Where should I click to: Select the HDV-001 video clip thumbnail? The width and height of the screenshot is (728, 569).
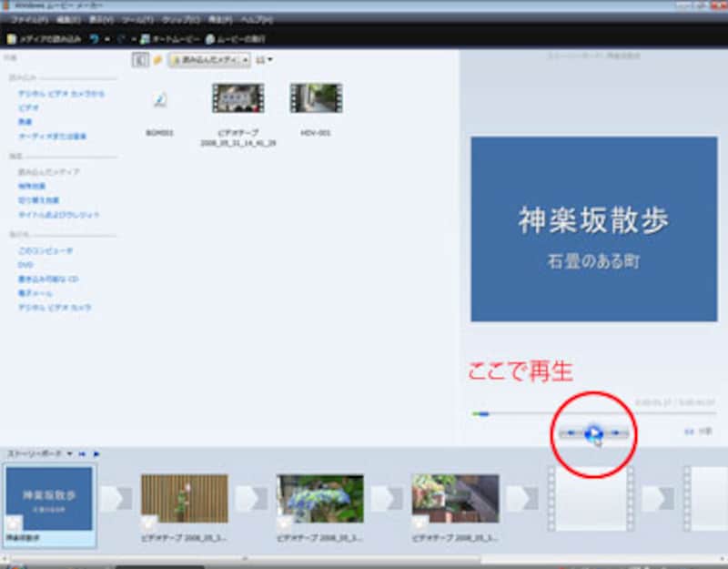pos(315,98)
